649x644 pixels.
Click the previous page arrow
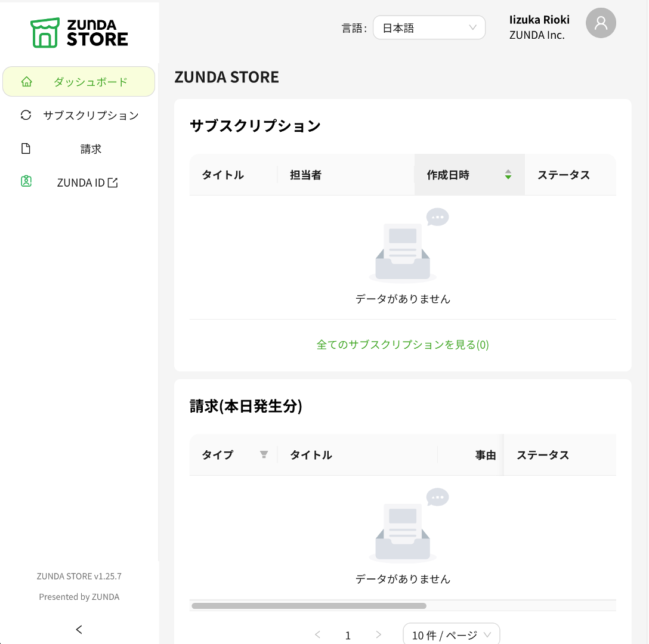tap(317, 635)
